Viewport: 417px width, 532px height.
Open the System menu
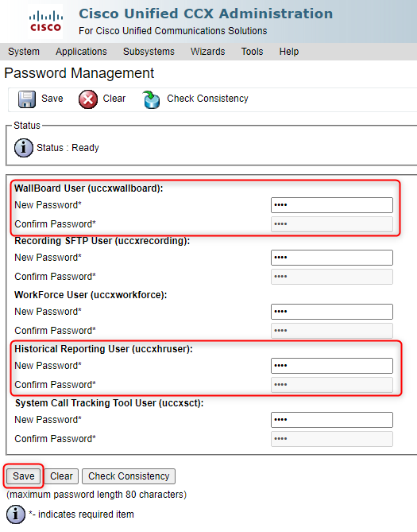click(x=24, y=52)
